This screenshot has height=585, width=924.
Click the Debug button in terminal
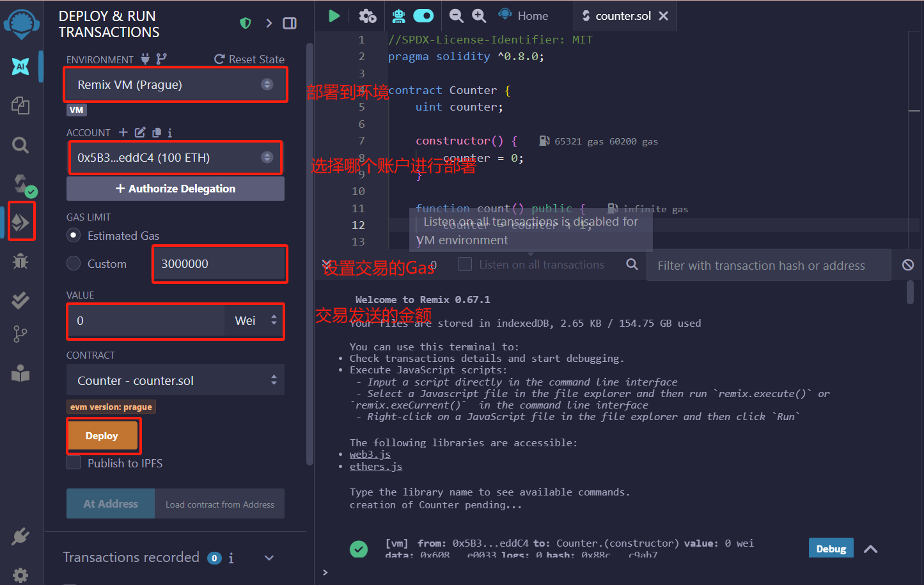pyautogui.click(x=831, y=549)
